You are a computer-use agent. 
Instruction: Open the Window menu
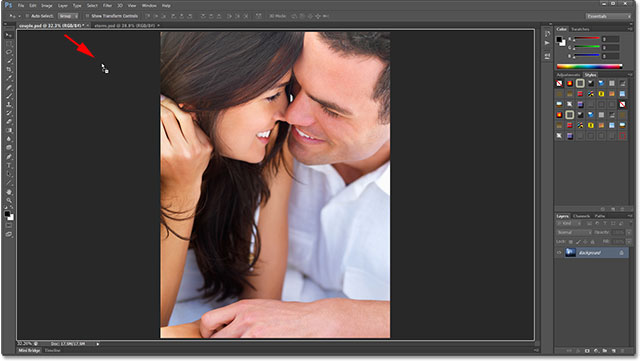pos(149,6)
